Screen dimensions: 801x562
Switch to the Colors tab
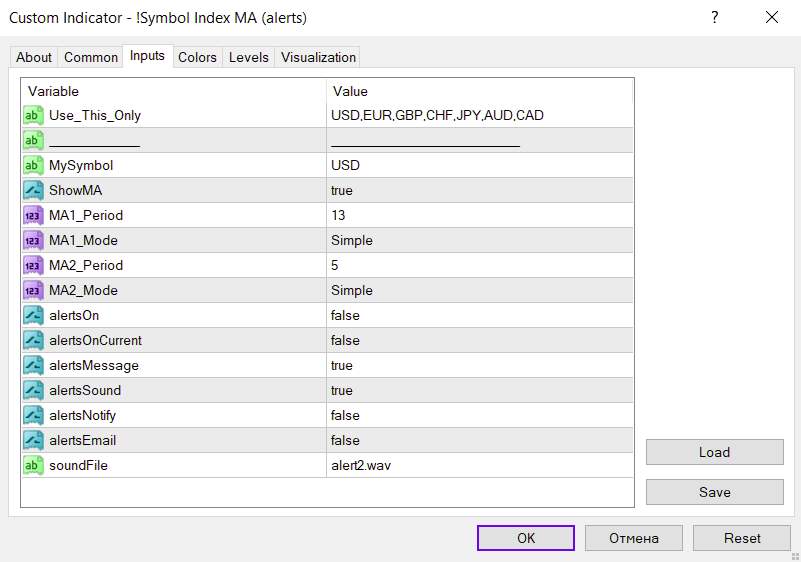(x=197, y=57)
